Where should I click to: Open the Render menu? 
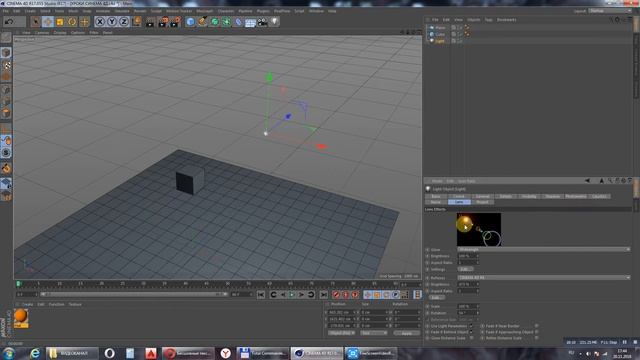coord(140,11)
